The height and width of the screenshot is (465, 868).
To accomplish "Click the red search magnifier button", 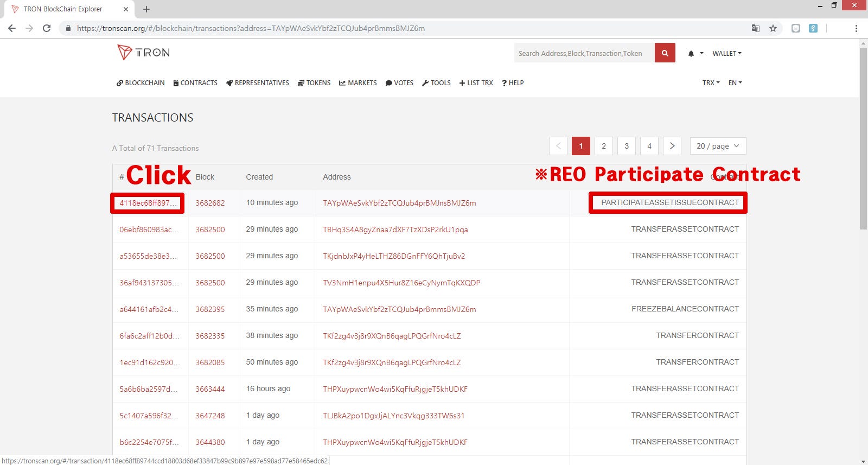I will 665,53.
